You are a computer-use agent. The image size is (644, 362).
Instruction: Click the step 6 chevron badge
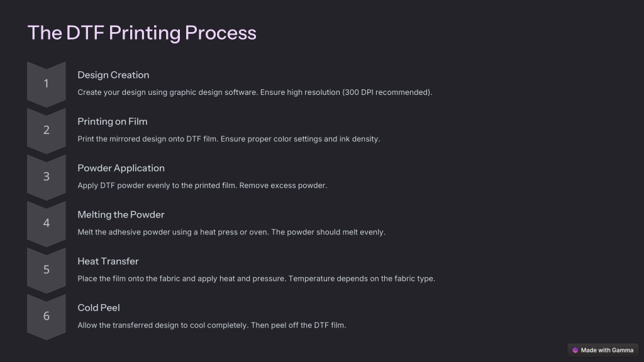click(x=47, y=316)
